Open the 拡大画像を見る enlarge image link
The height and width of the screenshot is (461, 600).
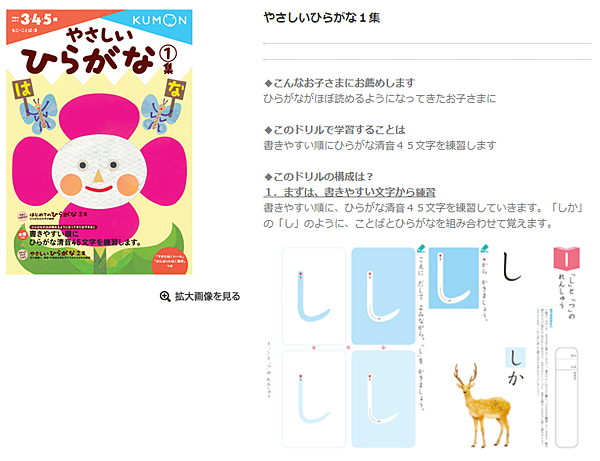[200, 296]
